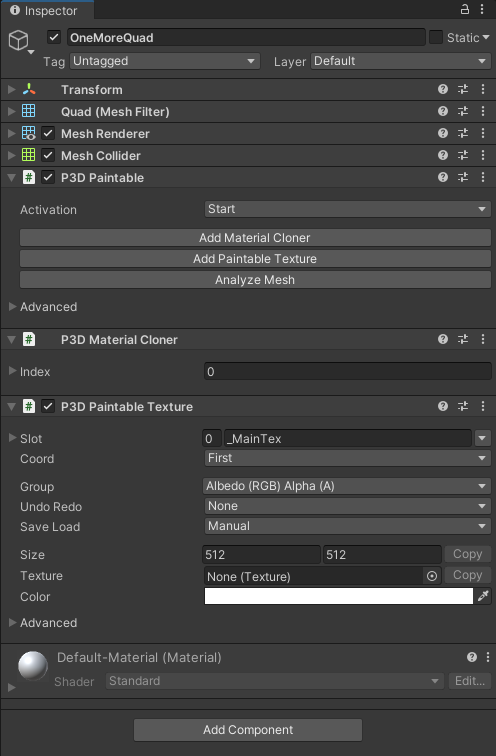This screenshot has width=496, height=756.
Task: Open Transform component help icon
Action: click(443, 89)
